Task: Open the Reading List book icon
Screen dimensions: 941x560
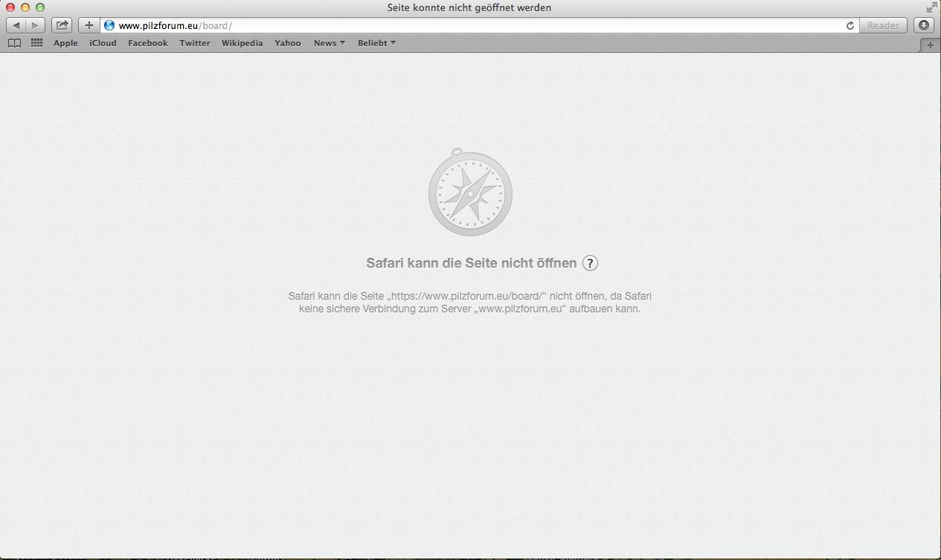Action: pyautogui.click(x=14, y=43)
